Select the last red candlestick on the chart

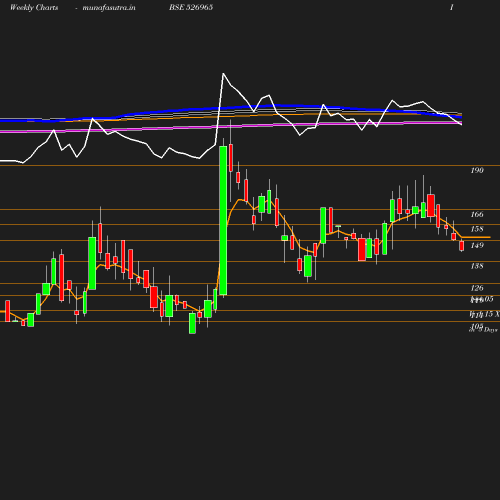coord(462,246)
